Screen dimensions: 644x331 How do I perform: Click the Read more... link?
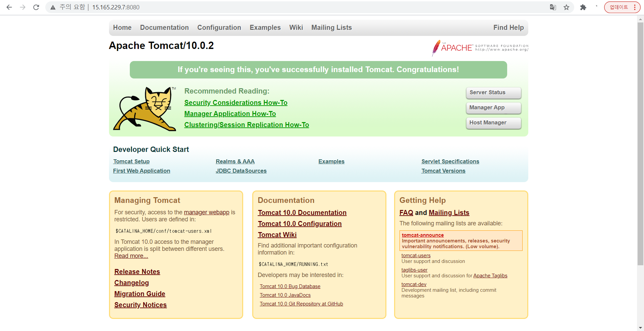(x=131, y=256)
